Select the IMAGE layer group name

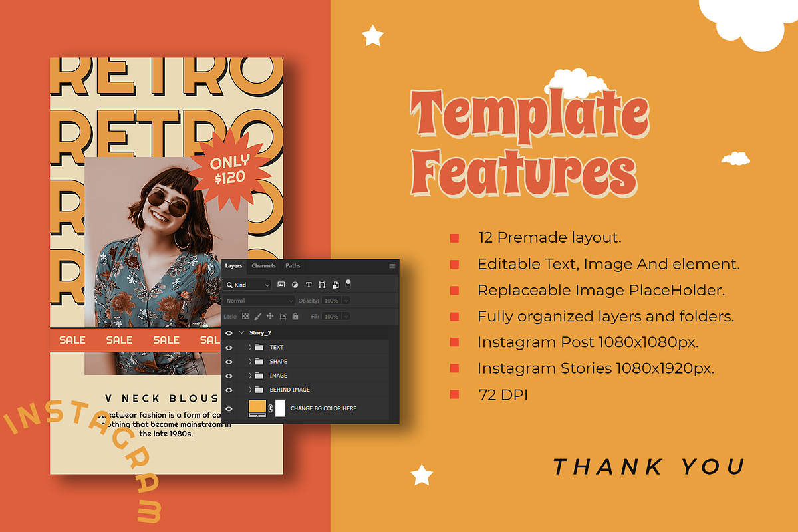click(x=278, y=376)
